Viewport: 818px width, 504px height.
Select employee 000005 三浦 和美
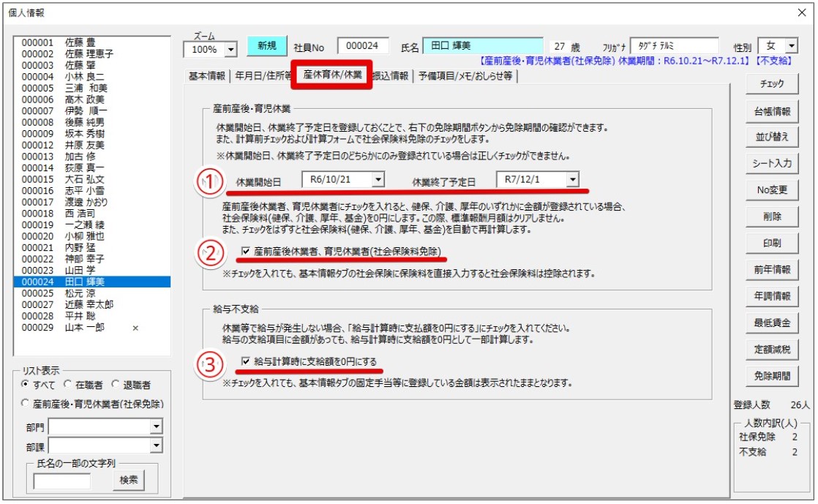(x=91, y=89)
